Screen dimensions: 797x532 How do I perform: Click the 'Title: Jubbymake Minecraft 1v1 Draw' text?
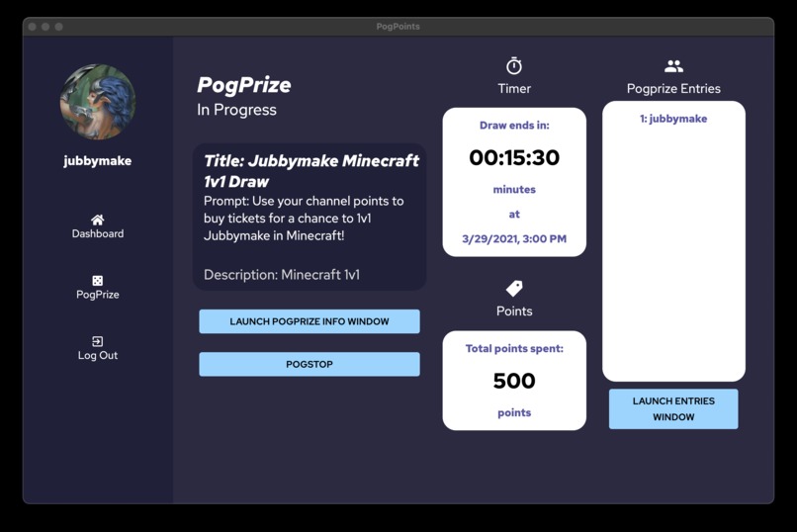tap(311, 171)
